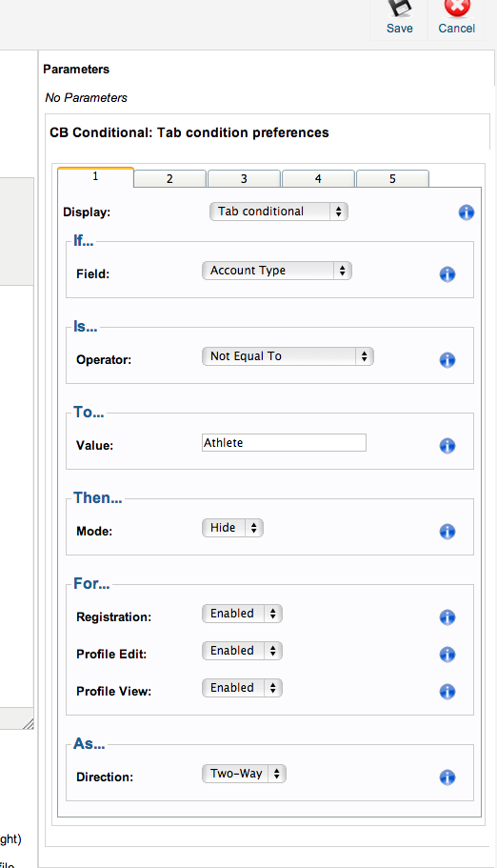Click the info icon for Field
The image size is (497, 868).
pyautogui.click(x=447, y=274)
